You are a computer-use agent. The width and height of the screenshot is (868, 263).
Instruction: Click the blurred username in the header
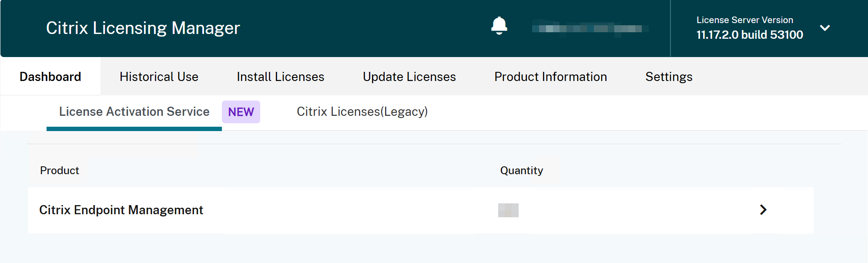(590, 29)
